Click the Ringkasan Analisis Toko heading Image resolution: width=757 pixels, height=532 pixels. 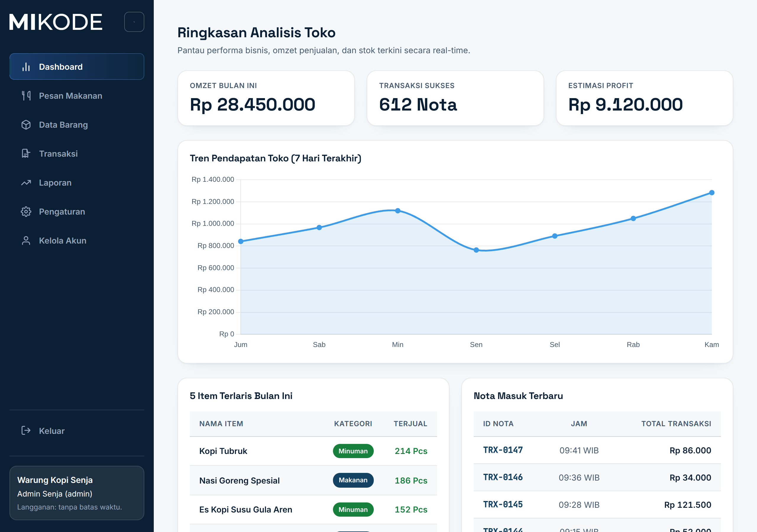coord(256,33)
